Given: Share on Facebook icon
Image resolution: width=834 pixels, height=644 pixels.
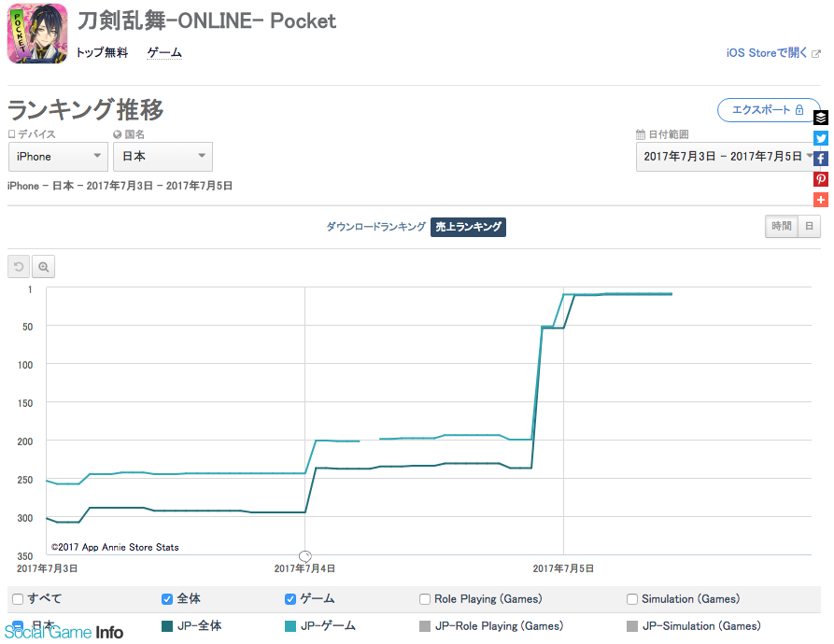Looking at the screenshot, I should pos(821,159).
